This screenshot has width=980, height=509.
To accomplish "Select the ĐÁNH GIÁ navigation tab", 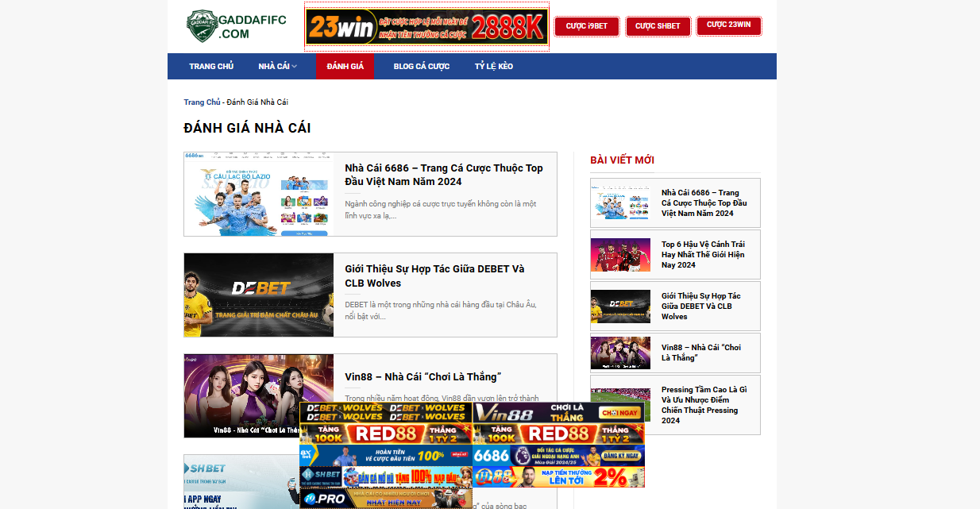I will (345, 66).
